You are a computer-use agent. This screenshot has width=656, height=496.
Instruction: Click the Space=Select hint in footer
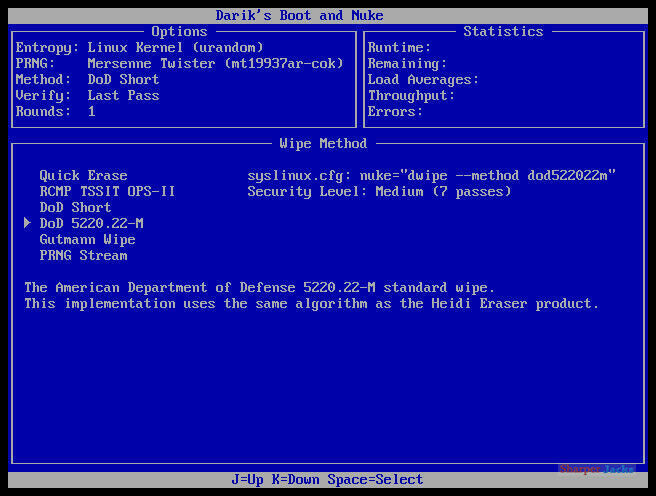tap(375, 480)
